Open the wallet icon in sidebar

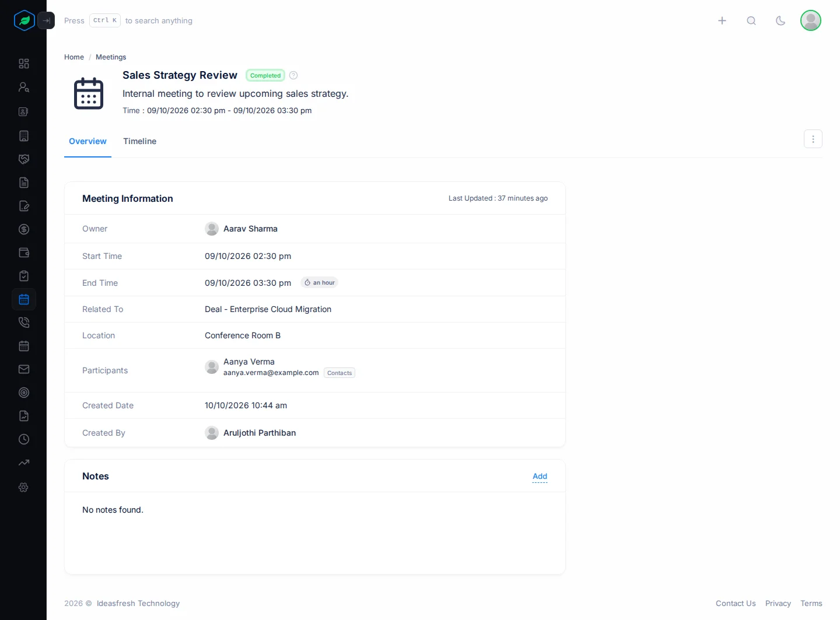(24, 253)
